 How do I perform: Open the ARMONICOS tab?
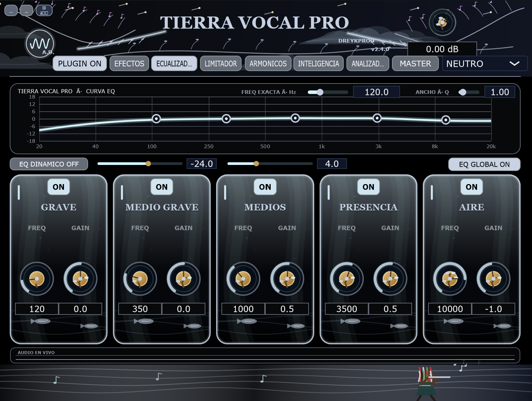(x=268, y=64)
